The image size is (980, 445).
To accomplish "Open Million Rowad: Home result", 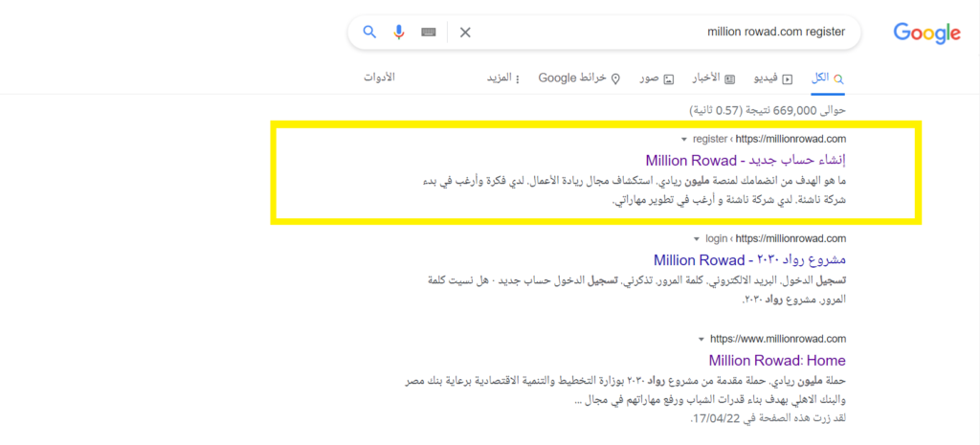I will pyautogui.click(x=777, y=361).
